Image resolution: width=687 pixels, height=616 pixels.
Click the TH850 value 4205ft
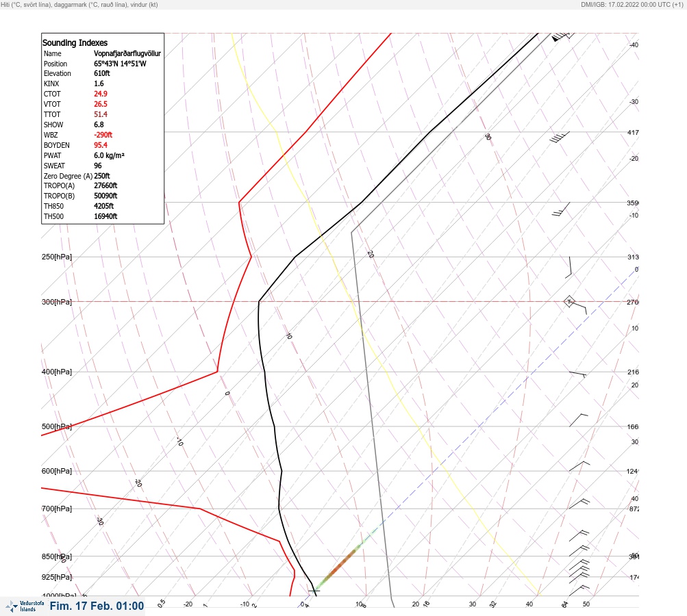tap(104, 206)
